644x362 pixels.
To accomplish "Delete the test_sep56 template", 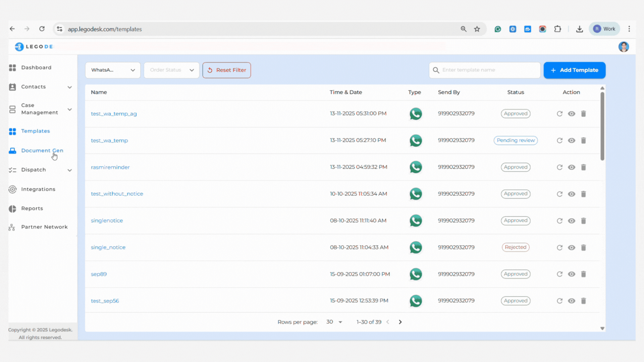I will (584, 301).
